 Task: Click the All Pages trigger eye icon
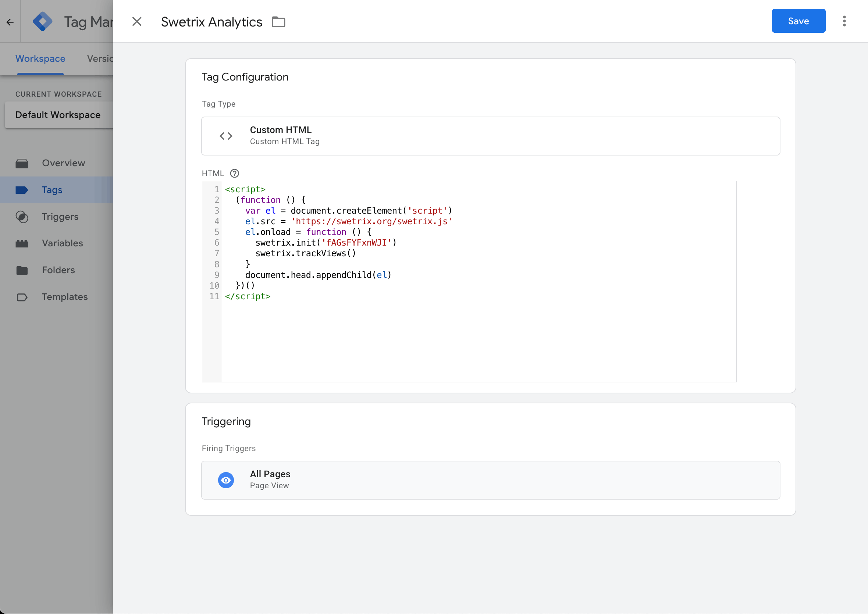pyautogui.click(x=226, y=480)
